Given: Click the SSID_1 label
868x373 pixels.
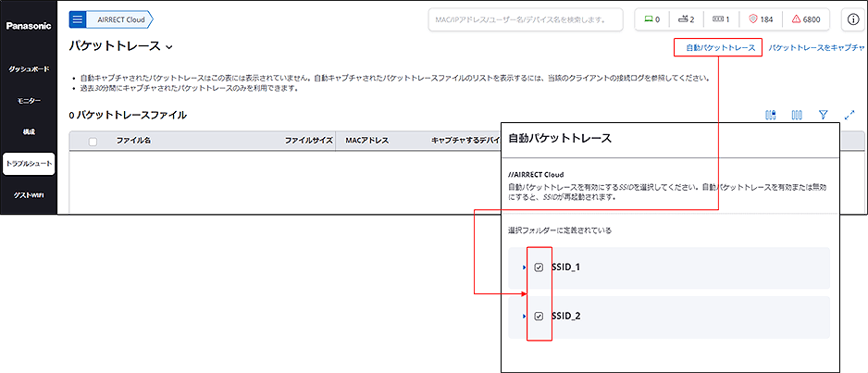Looking at the screenshot, I should 565,267.
